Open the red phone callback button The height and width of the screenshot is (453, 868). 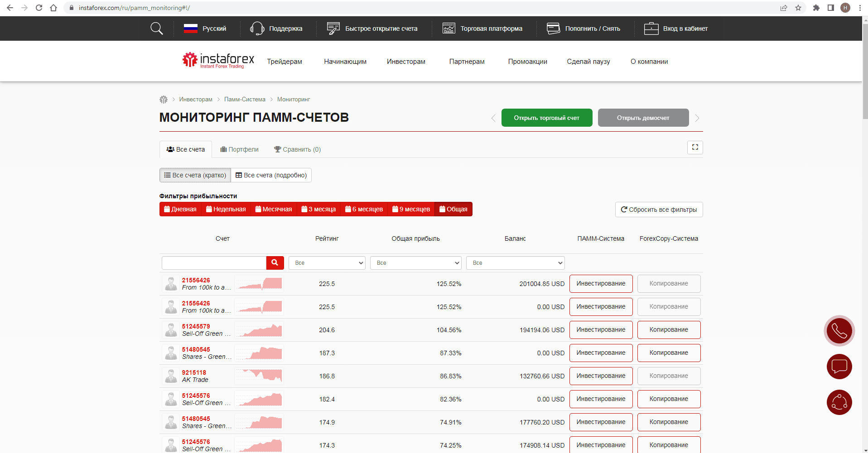point(839,331)
